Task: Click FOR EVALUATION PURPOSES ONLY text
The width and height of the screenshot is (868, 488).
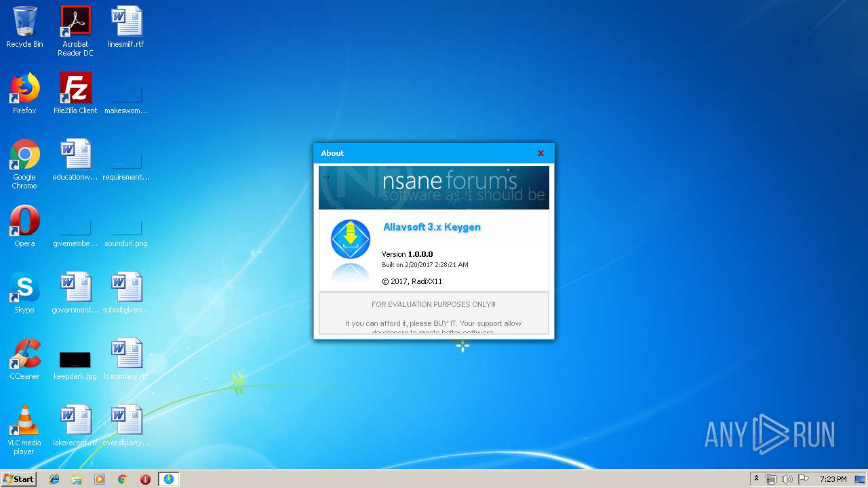Action: (x=433, y=304)
